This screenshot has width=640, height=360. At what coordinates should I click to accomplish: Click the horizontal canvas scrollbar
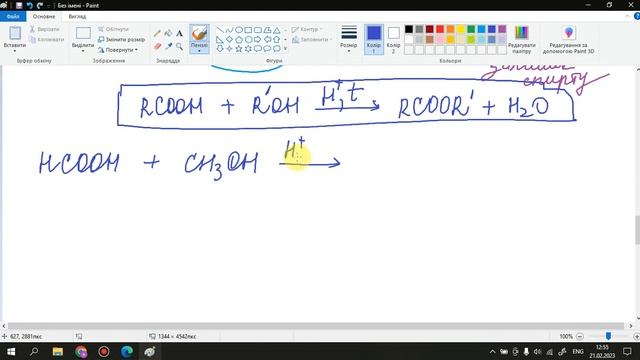tap(316, 326)
